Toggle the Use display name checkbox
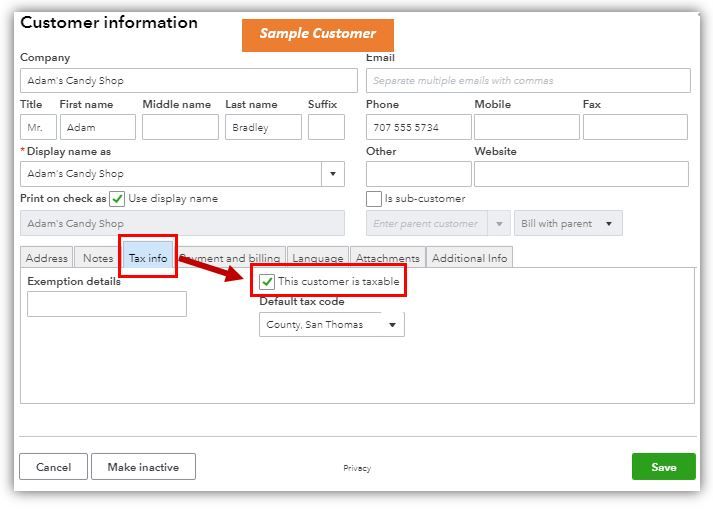 point(117,199)
